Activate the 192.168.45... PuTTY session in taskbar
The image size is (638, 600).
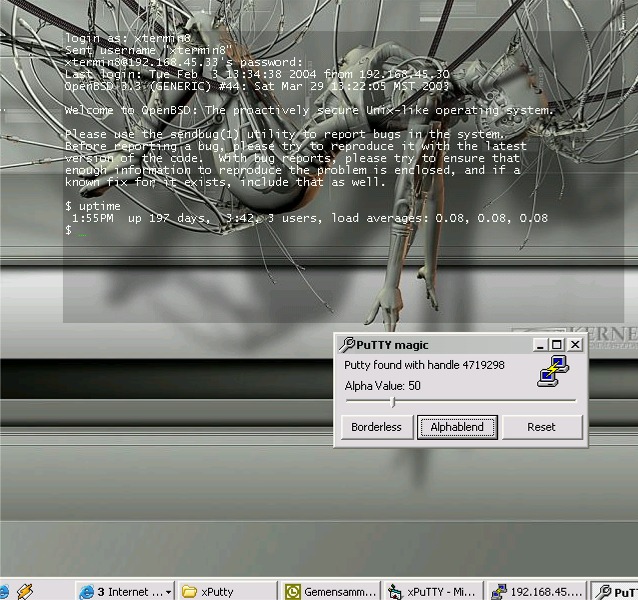[536, 591]
